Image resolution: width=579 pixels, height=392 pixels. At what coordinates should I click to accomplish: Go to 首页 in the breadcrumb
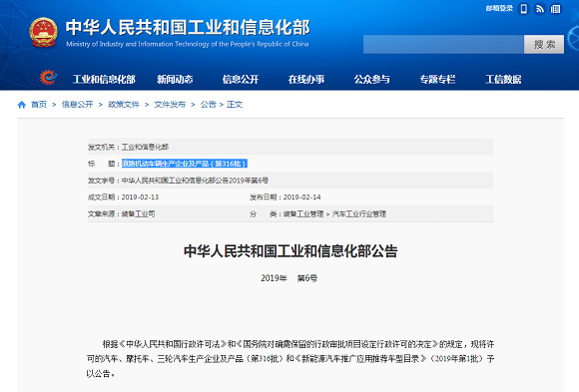39,105
